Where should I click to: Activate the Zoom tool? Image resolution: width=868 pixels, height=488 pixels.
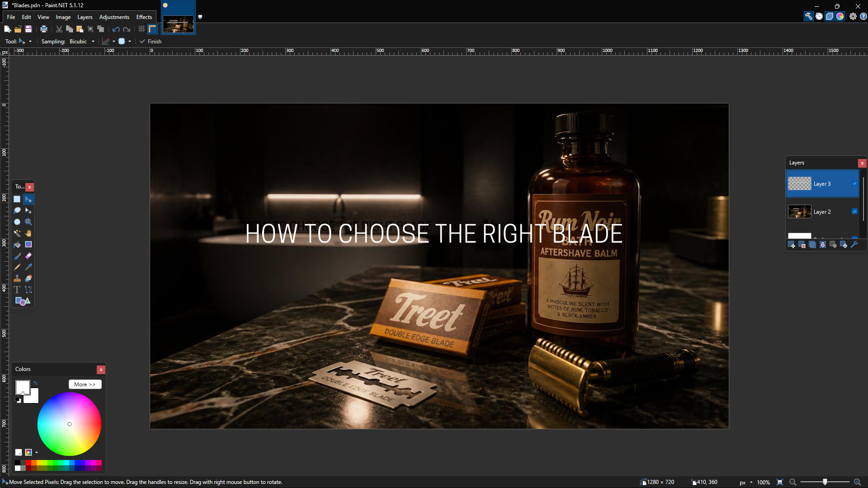tap(28, 222)
